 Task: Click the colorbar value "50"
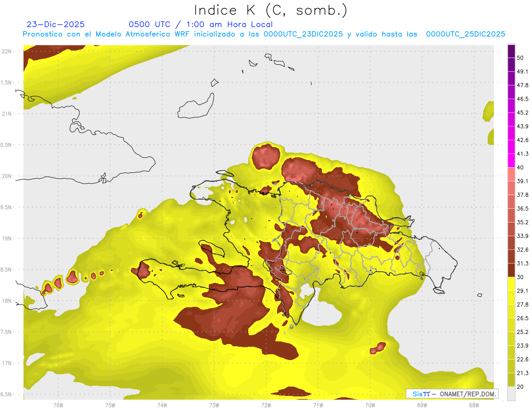pos(520,58)
